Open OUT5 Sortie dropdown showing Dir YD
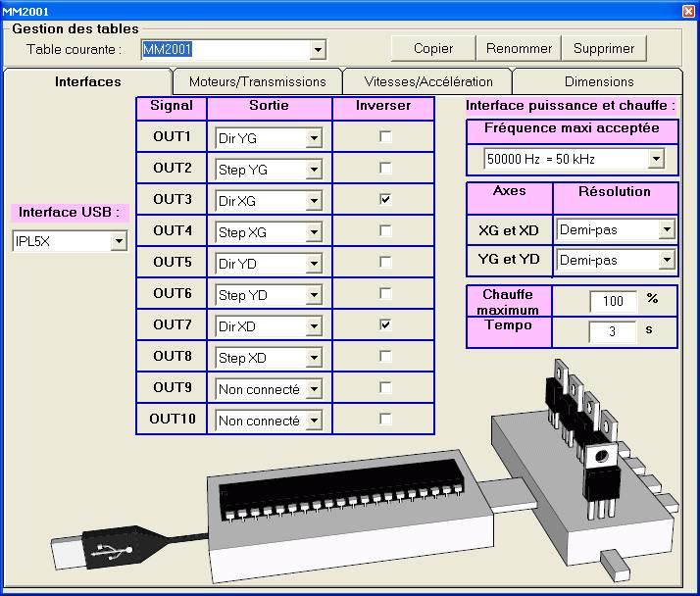Screen dimensions: 700x596 (x=314, y=264)
